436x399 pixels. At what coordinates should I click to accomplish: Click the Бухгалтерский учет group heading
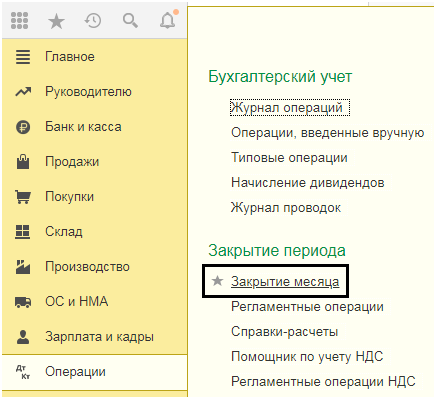[x=280, y=77]
